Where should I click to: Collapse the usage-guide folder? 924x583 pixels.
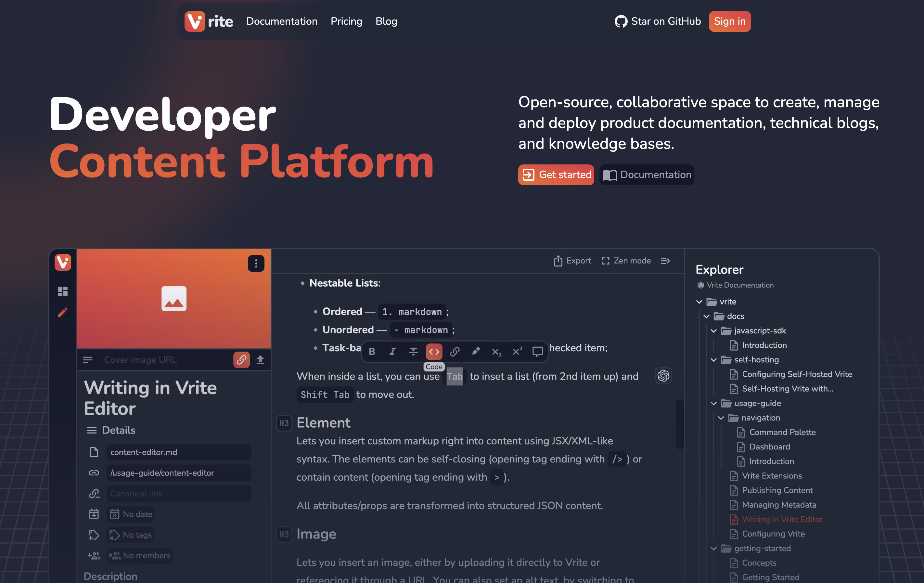(714, 403)
